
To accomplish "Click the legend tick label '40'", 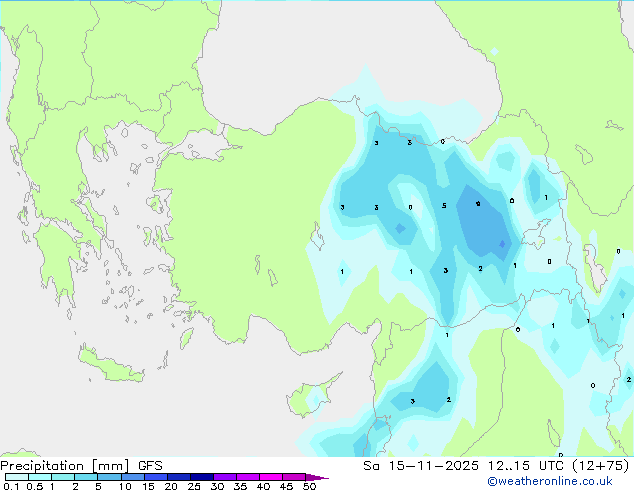I will point(263,486).
